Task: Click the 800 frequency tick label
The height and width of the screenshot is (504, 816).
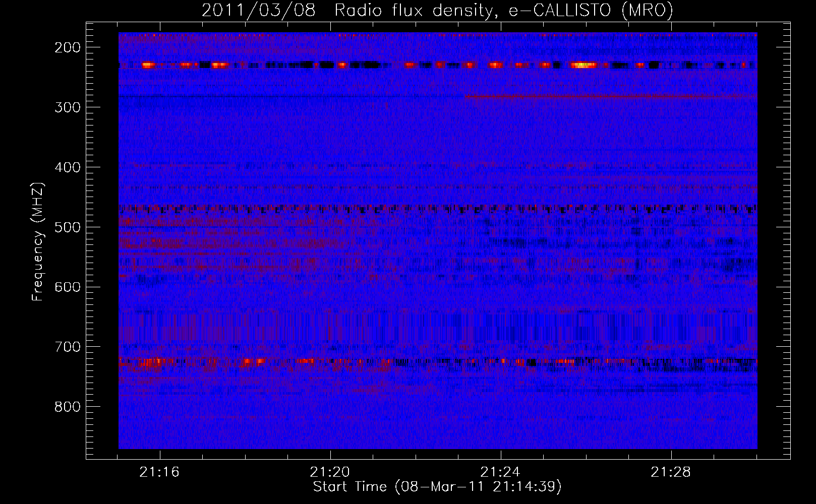Action: click(x=68, y=407)
